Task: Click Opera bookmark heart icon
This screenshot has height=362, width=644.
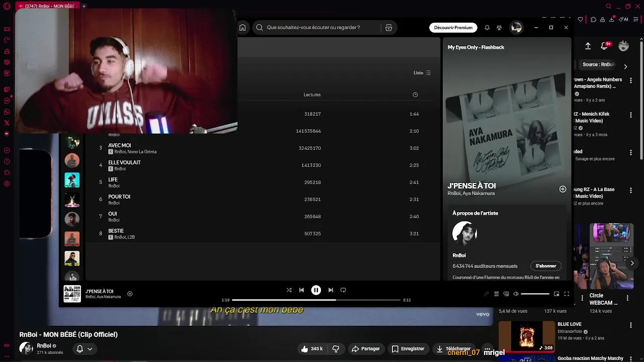Action: pos(581,20)
